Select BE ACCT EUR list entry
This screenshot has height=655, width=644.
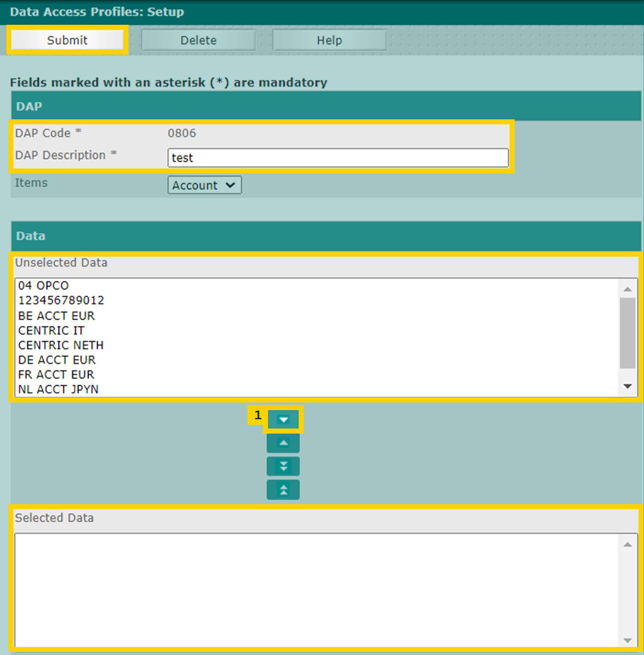click(x=56, y=316)
